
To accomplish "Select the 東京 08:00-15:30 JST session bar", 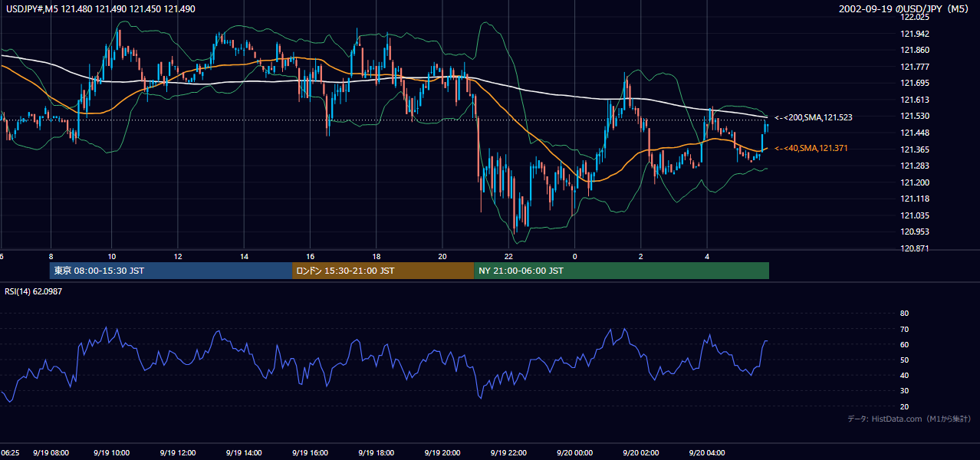I will (170, 271).
